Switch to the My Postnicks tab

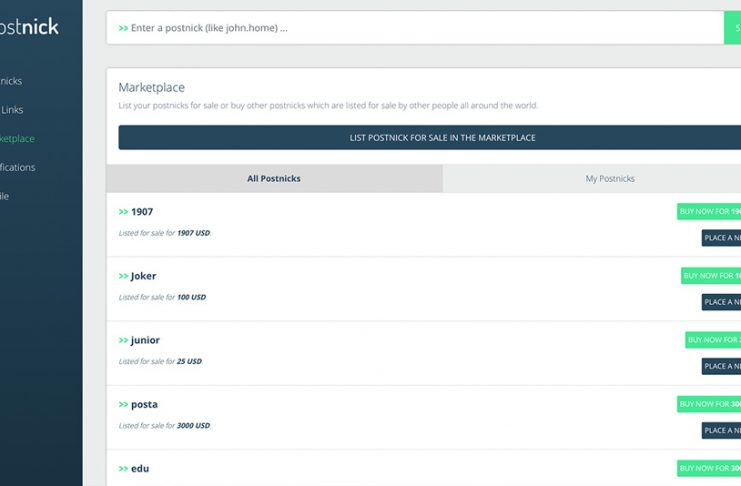point(592,179)
